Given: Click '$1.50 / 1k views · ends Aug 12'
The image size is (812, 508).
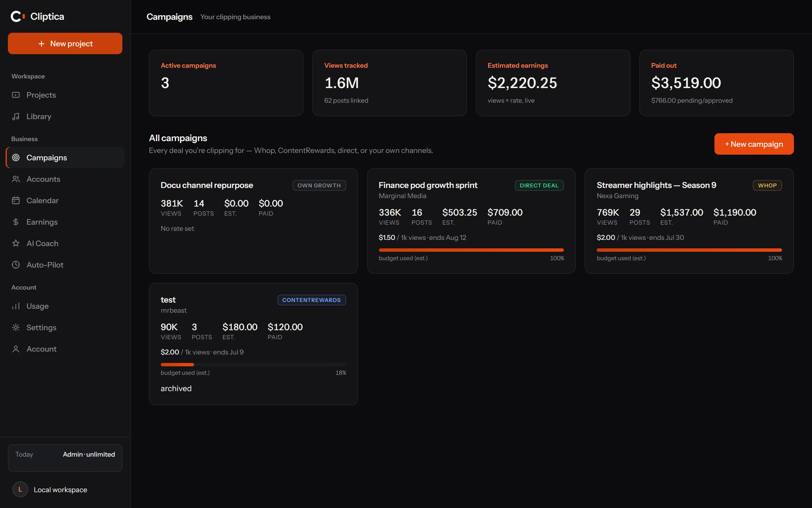Looking at the screenshot, I should (x=422, y=238).
